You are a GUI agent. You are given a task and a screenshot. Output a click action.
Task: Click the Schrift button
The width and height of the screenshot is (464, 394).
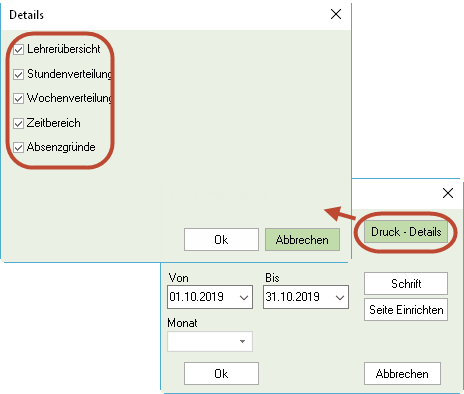click(406, 284)
